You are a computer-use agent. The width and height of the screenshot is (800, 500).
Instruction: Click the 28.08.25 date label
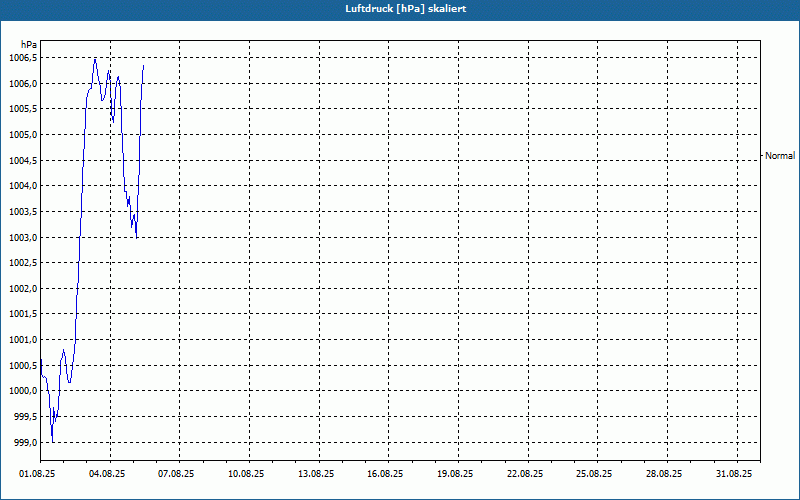[x=664, y=474]
